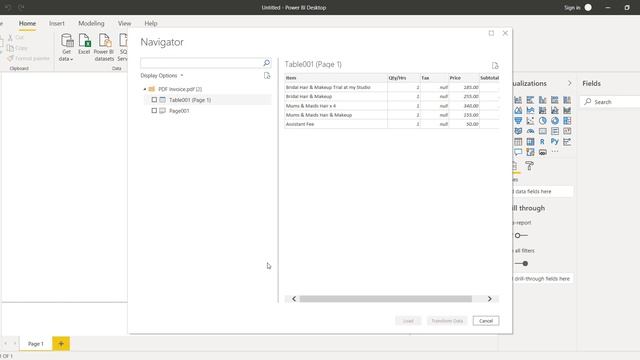Open the Get data dropdown
The image size is (640, 360).
(x=66, y=47)
